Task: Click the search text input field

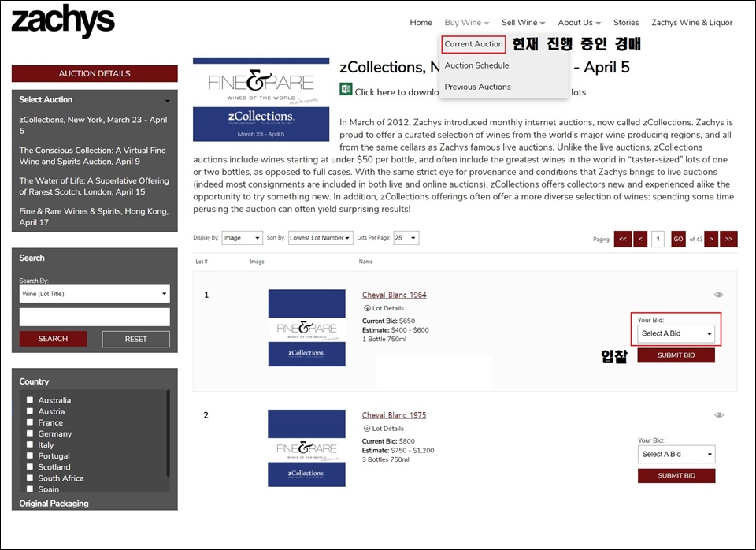Action: pos(94,317)
